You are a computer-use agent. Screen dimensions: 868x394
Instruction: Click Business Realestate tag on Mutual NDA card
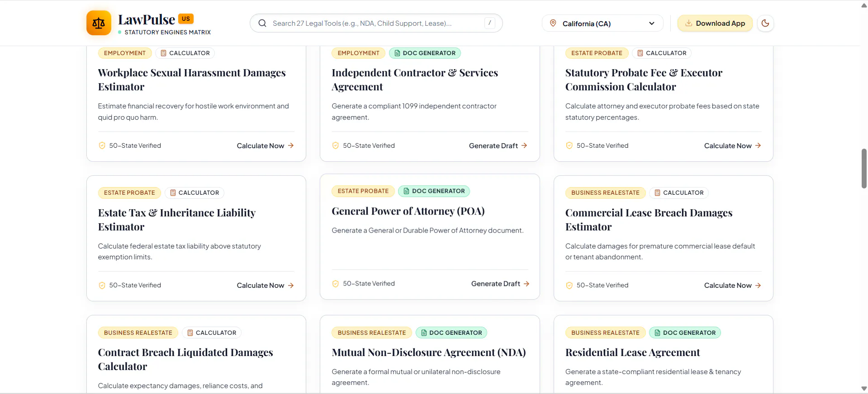click(371, 333)
